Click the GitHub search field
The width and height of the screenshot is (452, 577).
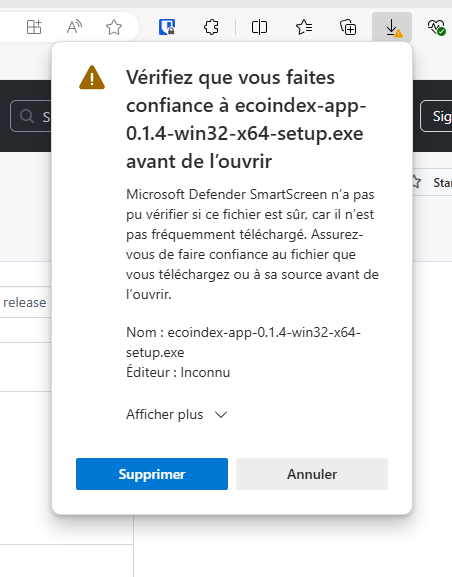(x=31, y=116)
